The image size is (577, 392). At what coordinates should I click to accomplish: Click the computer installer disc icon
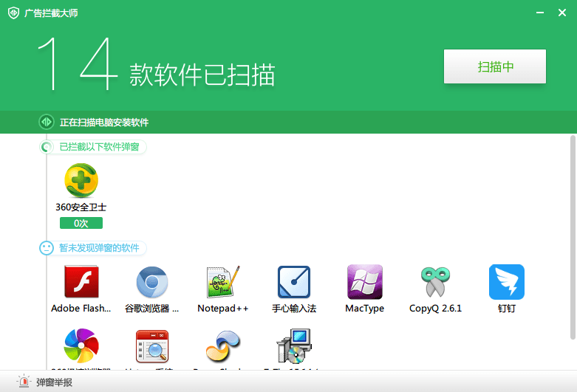[294, 345]
